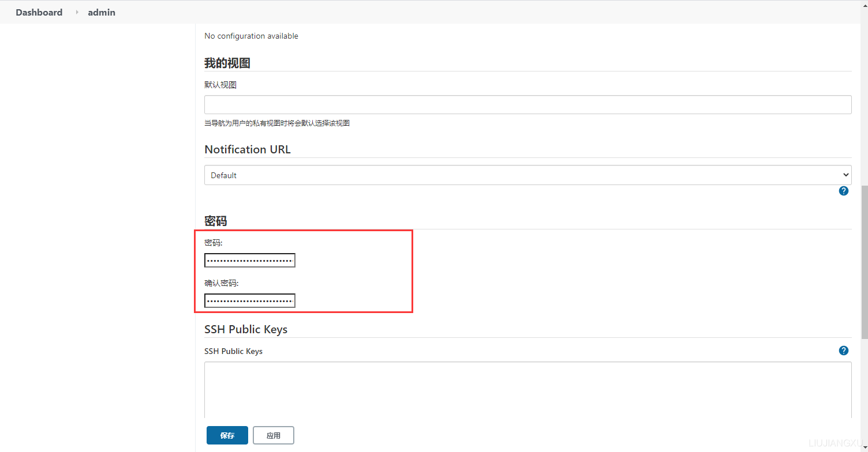Screen dimensions: 868x452
Task: Click inside the SSH Public Keys textarea
Action: pyautogui.click(x=527, y=390)
